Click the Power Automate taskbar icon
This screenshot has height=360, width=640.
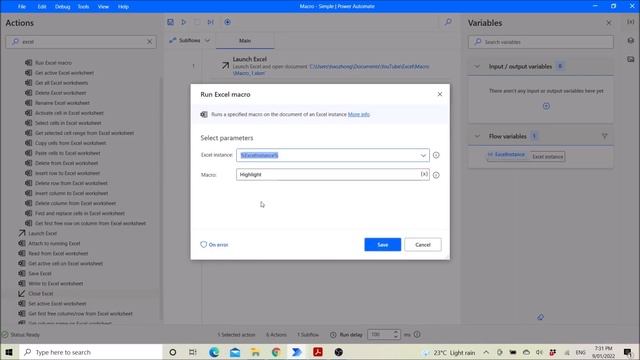297,352
